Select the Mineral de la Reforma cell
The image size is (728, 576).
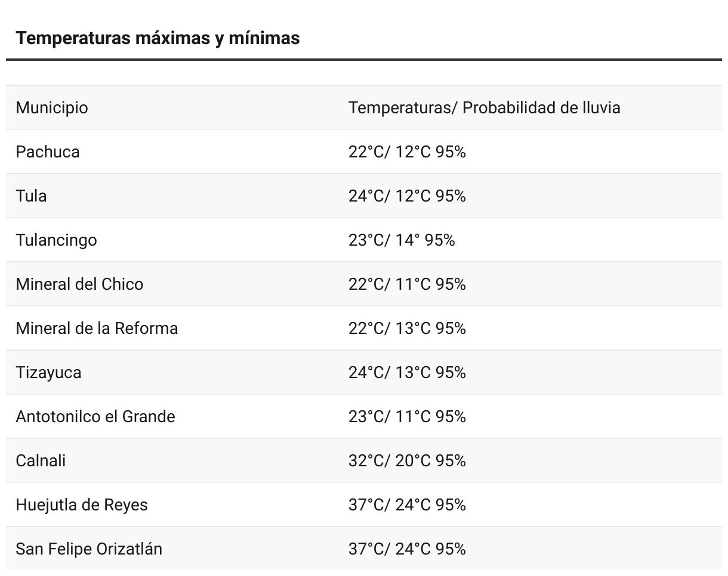click(x=97, y=329)
